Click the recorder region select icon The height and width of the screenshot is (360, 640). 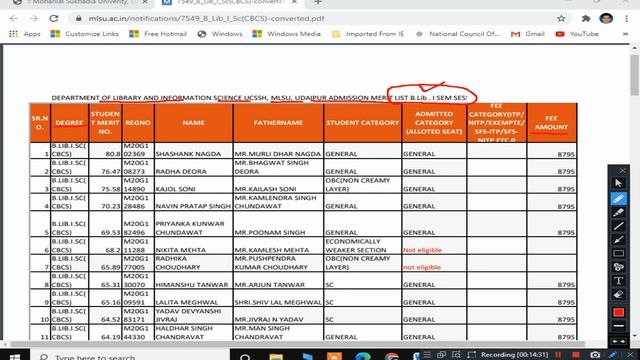(x=471, y=355)
